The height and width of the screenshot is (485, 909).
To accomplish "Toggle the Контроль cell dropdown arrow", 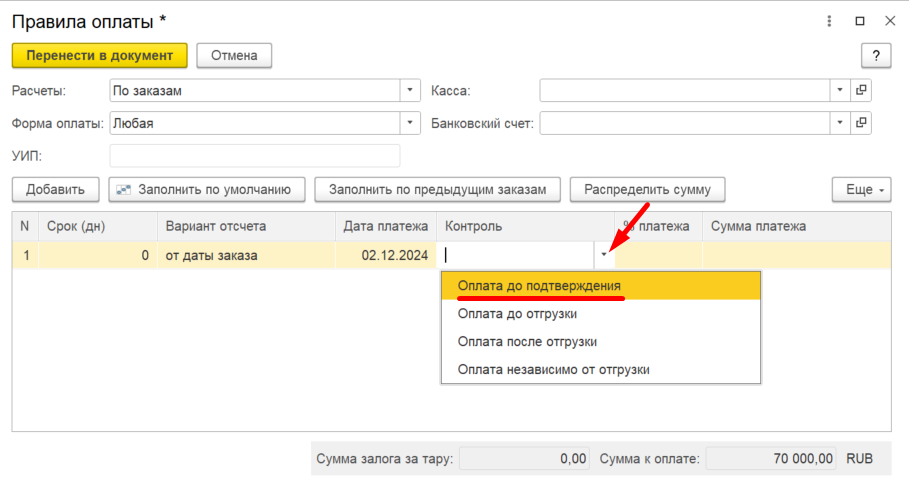I will click(604, 255).
